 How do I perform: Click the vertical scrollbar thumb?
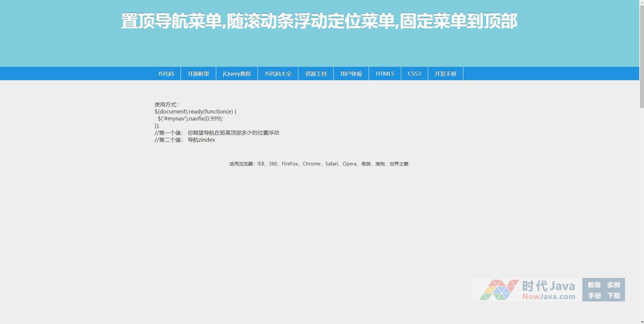point(641,54)
